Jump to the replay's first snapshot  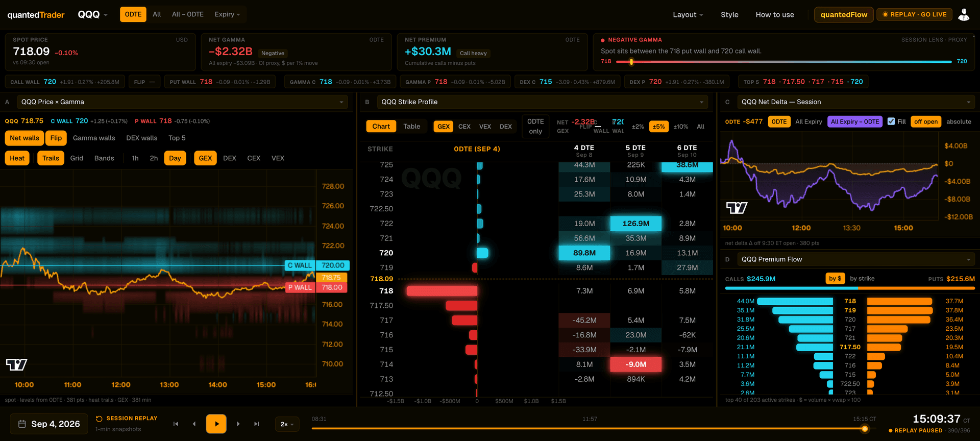[176, 424]
